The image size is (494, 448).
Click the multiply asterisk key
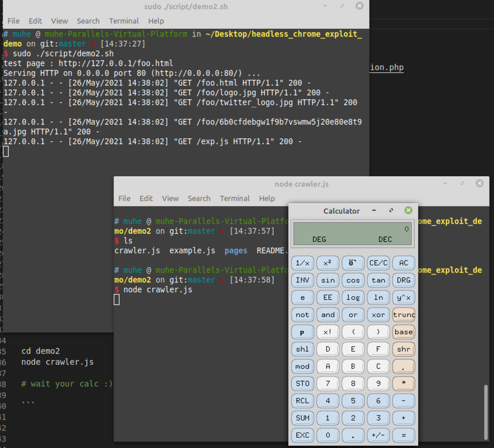point(404,384)
